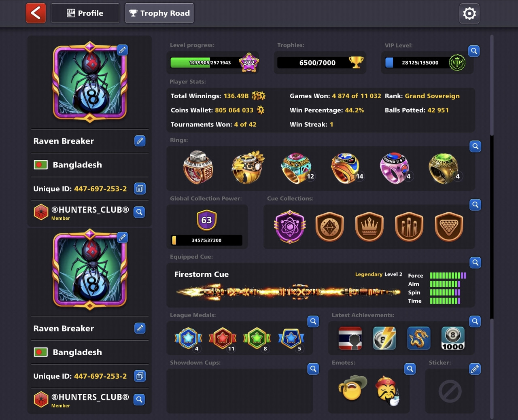Click the red back arrow button
This screenshot has width=518, height=420.
click(36, 13)
